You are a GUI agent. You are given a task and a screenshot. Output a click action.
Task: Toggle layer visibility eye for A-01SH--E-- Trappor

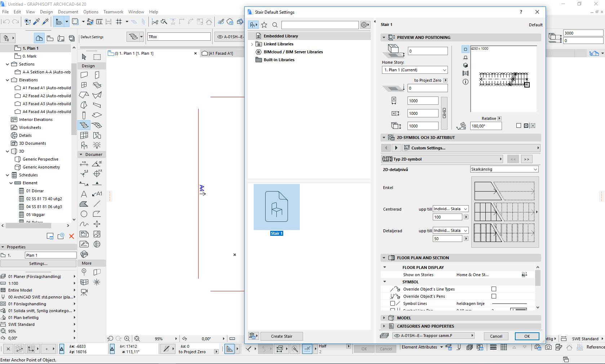click(397, 336)
